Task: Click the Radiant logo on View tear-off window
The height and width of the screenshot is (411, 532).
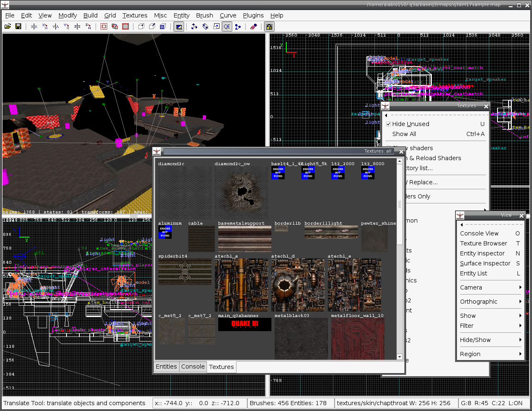Action: 460,215
